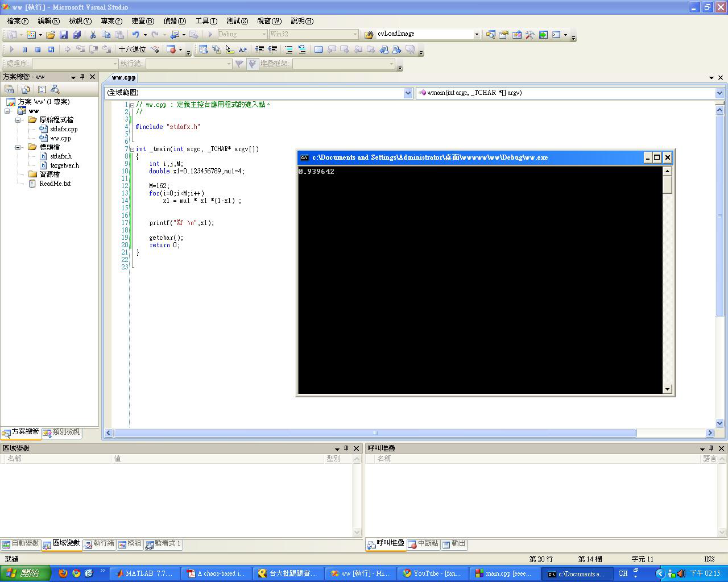
Task: Click the Break All pause icon
Action: coord(24,50)
